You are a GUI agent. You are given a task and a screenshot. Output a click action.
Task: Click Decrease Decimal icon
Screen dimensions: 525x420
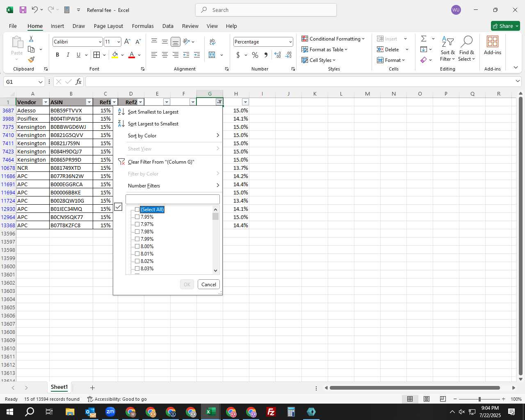pyautogui.click(x=288, y=55)
